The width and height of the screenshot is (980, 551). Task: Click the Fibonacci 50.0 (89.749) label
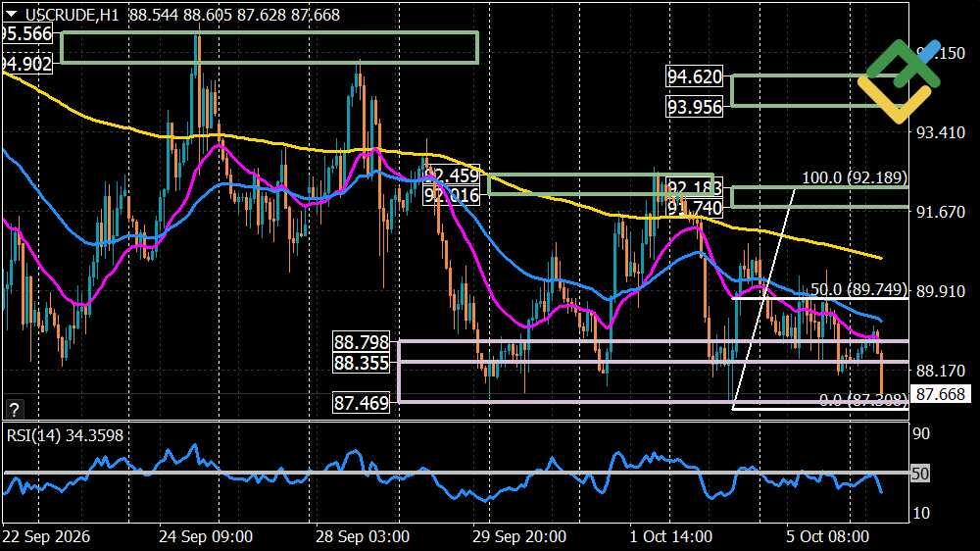coord(858,289)
